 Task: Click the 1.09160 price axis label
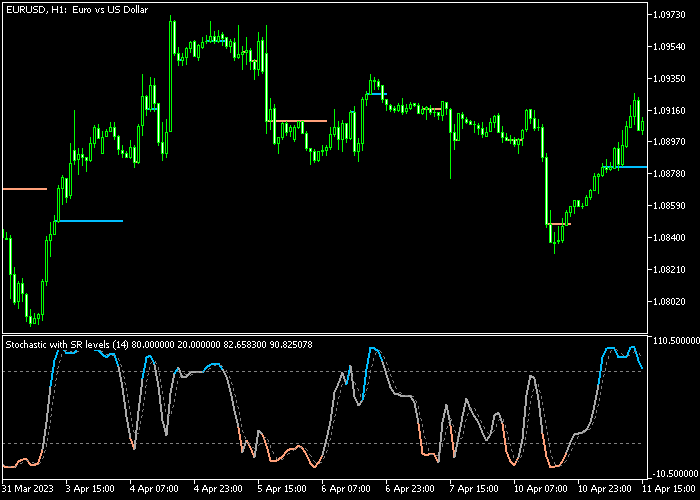click(669, 110)
